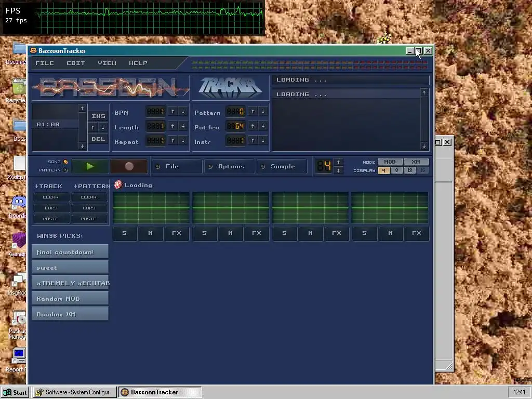Paste into the current pattern
Viewport: 532px width, 399px height.
89,219
